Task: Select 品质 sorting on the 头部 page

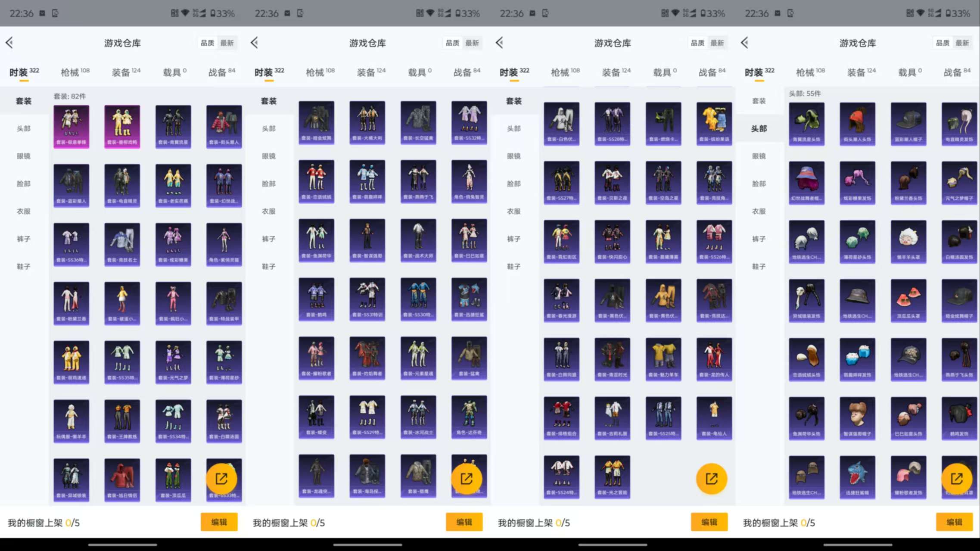Action: 942,43
